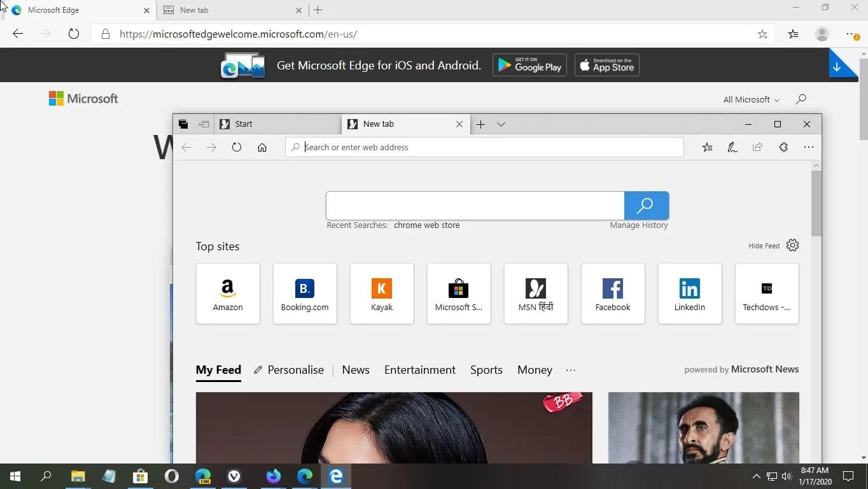Click the blue download arrow corner banner
This screenshot has height=489, width=868.
click(841, 64)
